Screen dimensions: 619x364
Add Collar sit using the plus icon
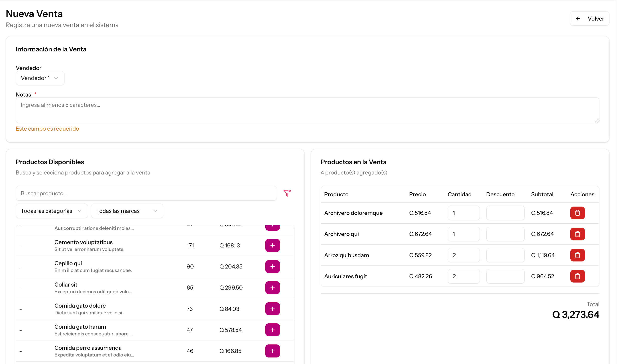pos(272,288)
